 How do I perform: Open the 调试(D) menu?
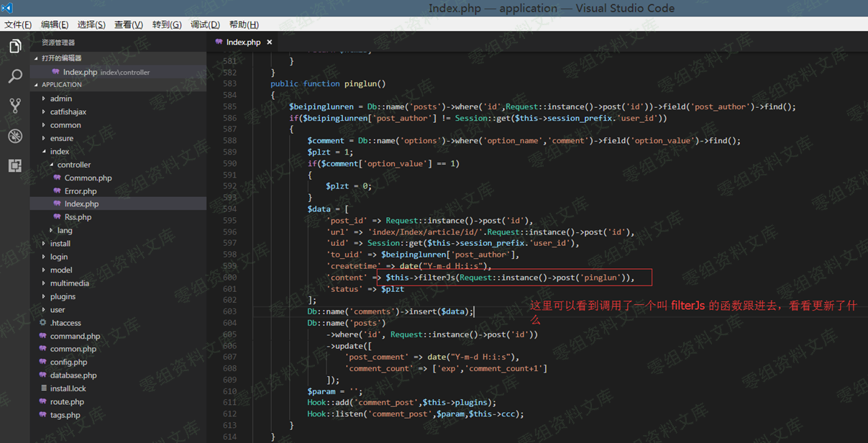205,24
